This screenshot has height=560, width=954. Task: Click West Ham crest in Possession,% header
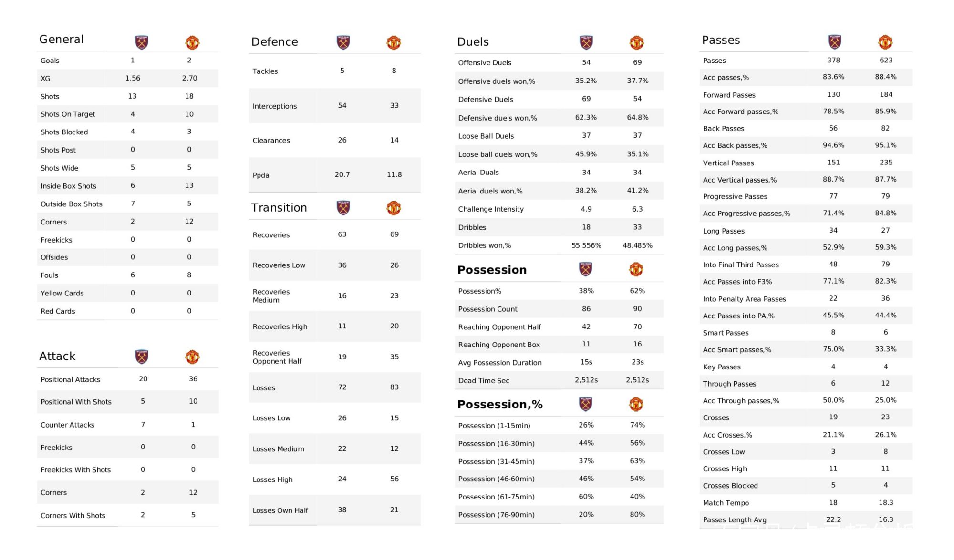click(x=585, y=404)
